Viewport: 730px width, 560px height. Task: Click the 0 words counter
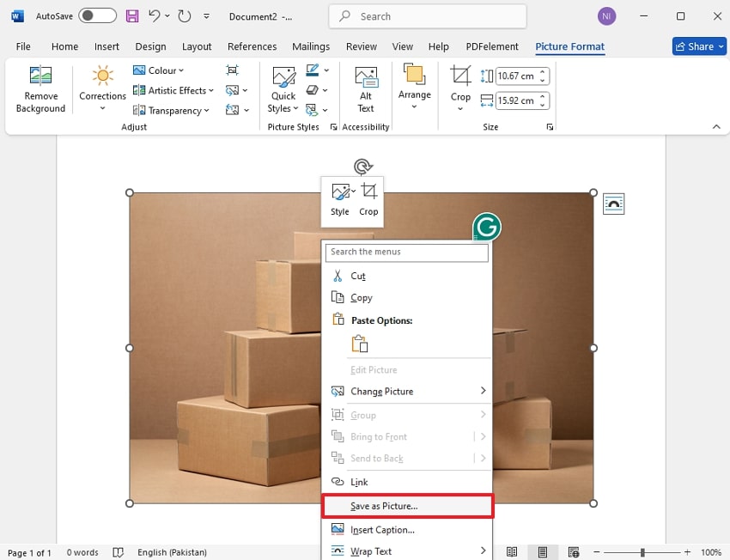[82, 552]
